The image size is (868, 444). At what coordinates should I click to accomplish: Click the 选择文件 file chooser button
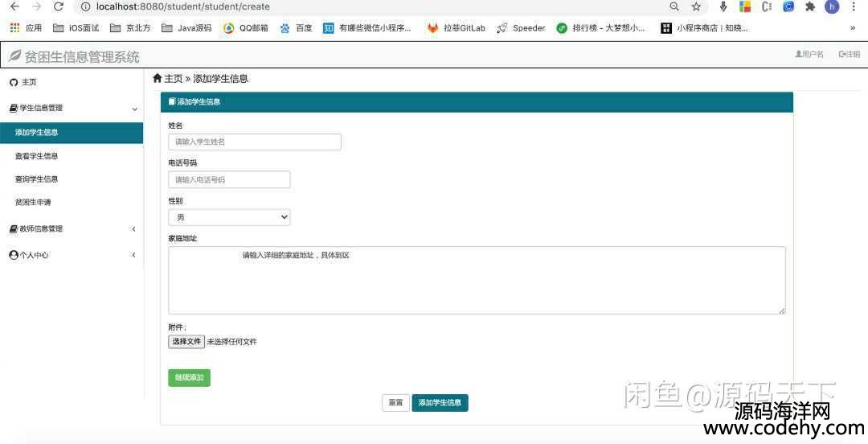186,342
